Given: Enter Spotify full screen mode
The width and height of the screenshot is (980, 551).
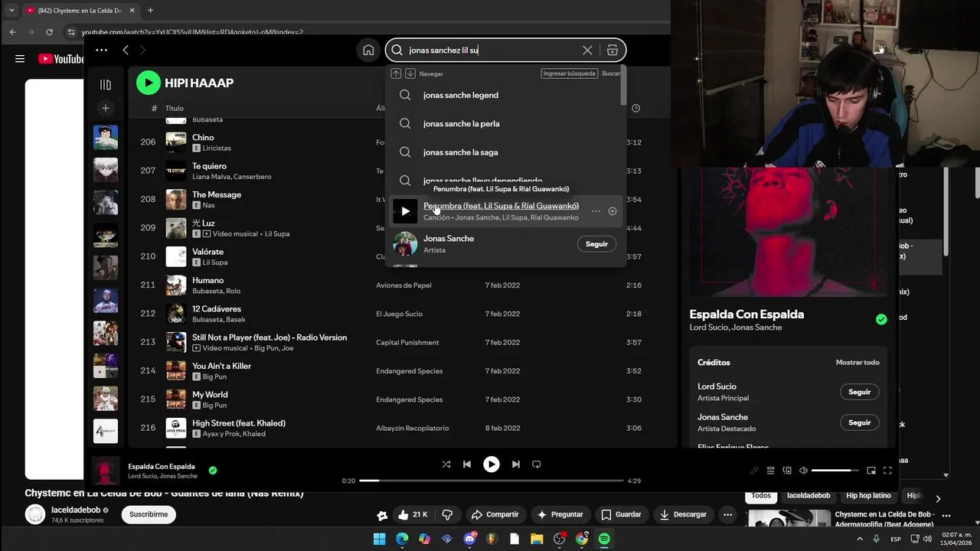Looking at the screenshot, I should point(888,471).
